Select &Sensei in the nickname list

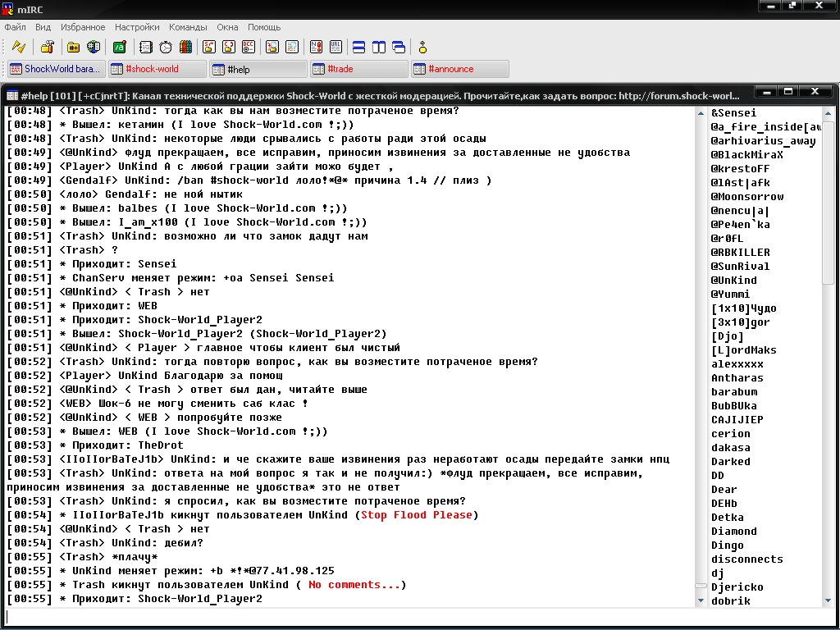tap(734, 113)
